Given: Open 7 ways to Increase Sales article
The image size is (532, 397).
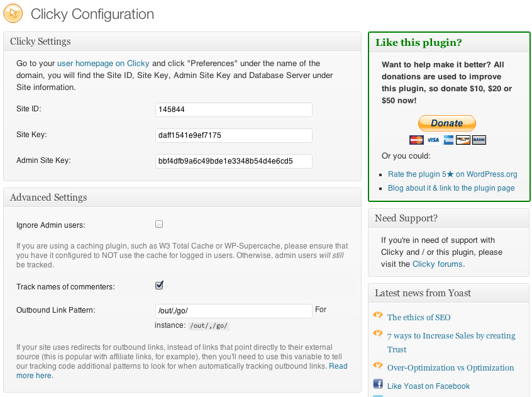Looking at the screenshot, I should (452, 342).
